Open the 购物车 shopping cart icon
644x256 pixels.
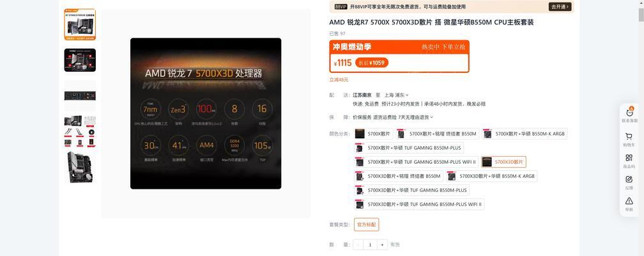click(629, 140)
